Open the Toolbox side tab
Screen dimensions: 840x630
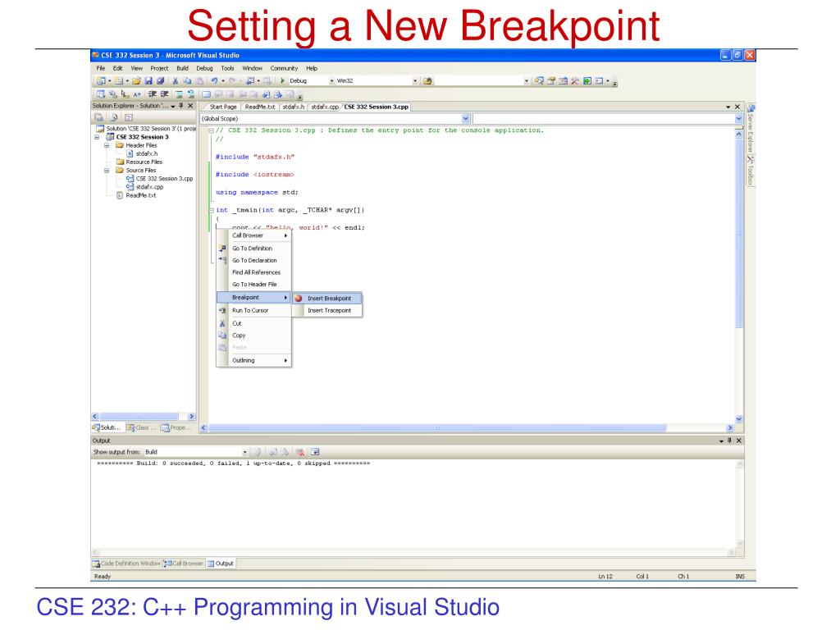click(x=751, y=171)
